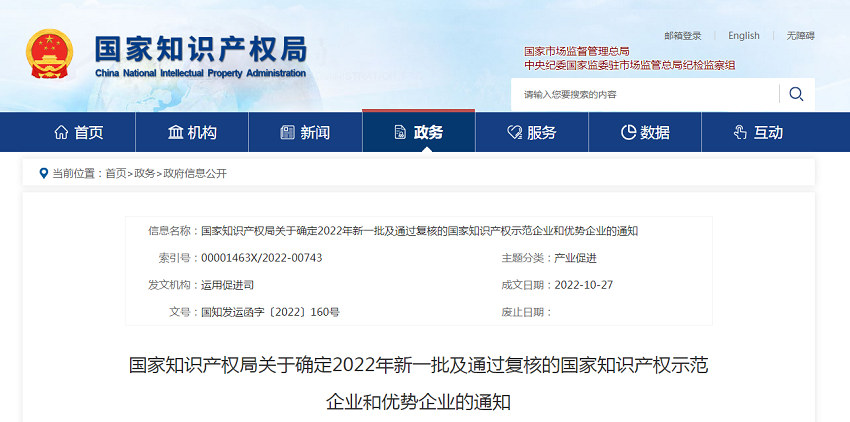Click the hand pointer icon beside 互动
This screenshot has height=422, width=850.
[740, 132]
